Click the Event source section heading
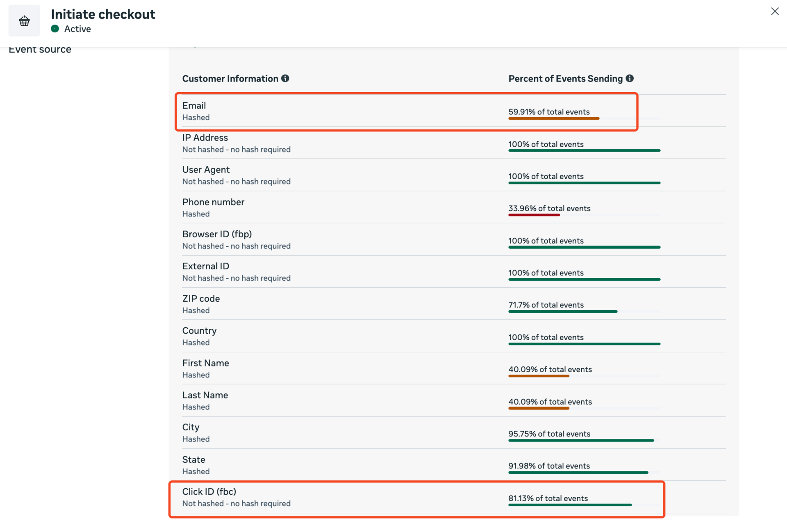 click(40, 50)
